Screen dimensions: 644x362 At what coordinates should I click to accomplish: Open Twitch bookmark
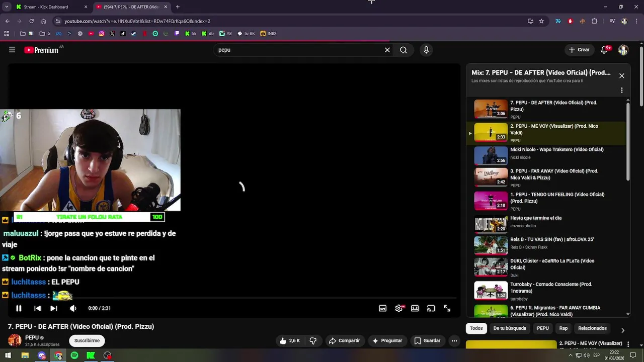pos(177,34)
